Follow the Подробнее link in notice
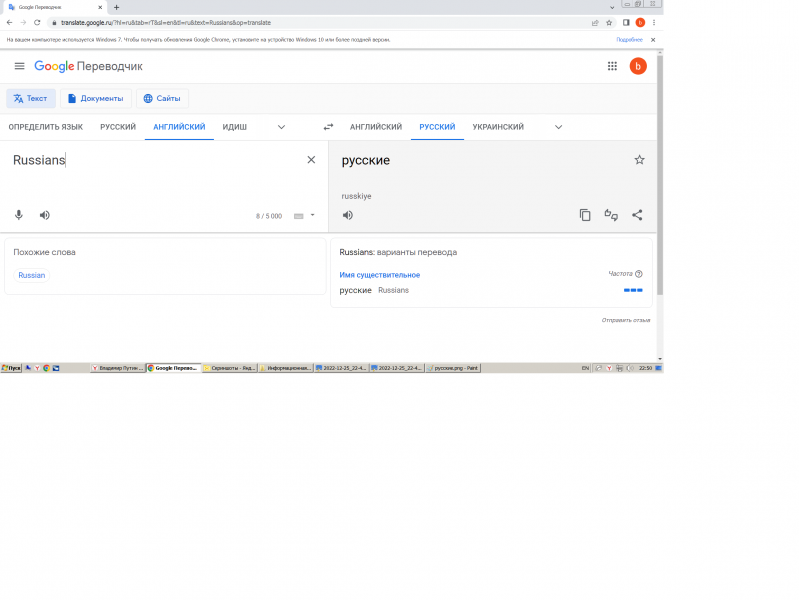The width and height of the screenshot is (799, 600). (x=629, y=40)
